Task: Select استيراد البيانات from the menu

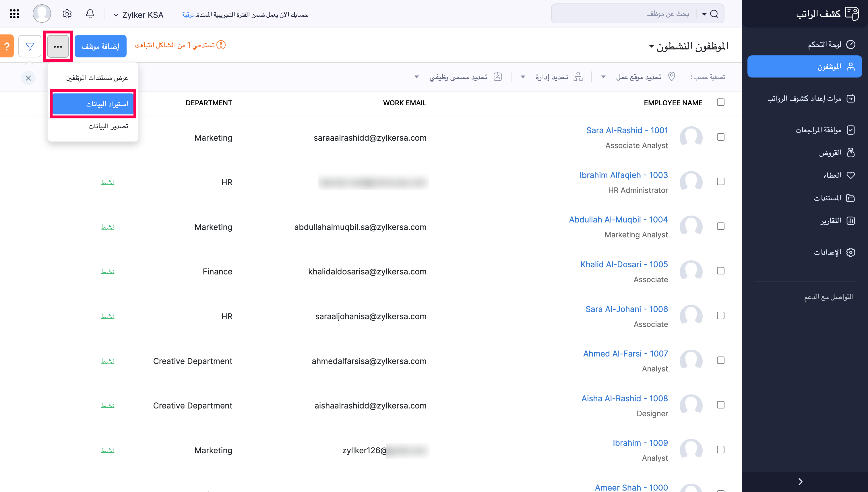Action: [x=94, y=104]
